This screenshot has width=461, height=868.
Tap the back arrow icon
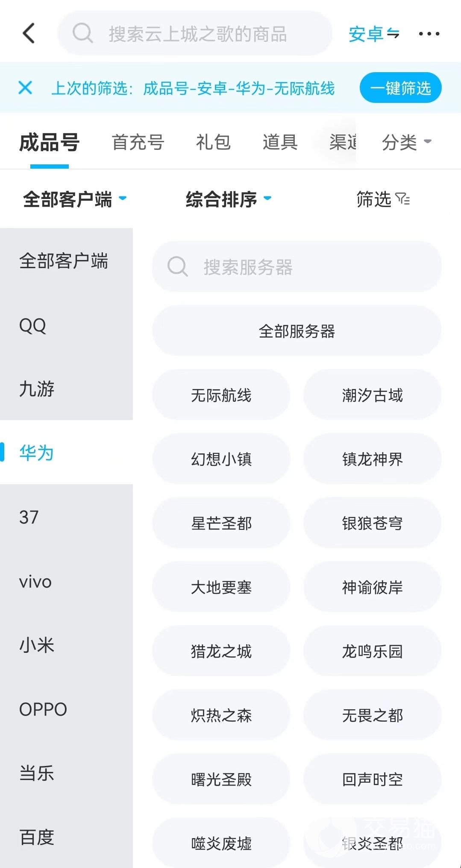[x=29, y=33]
